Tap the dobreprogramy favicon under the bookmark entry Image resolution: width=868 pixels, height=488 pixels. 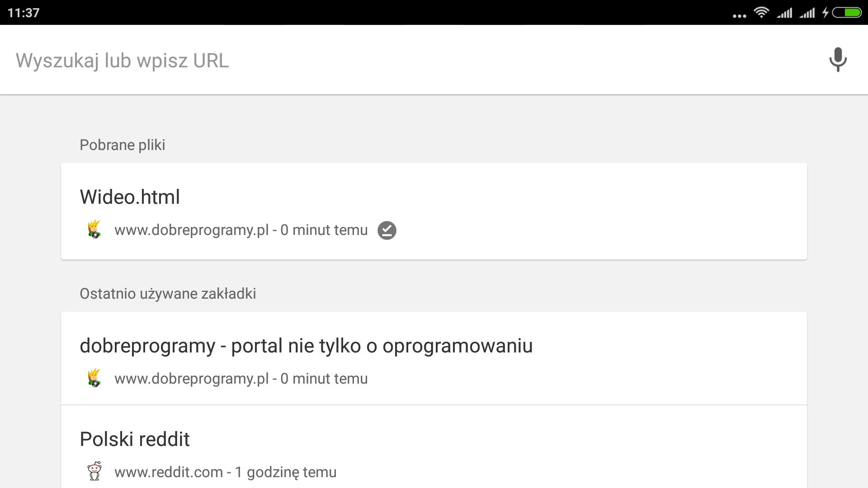94,378
